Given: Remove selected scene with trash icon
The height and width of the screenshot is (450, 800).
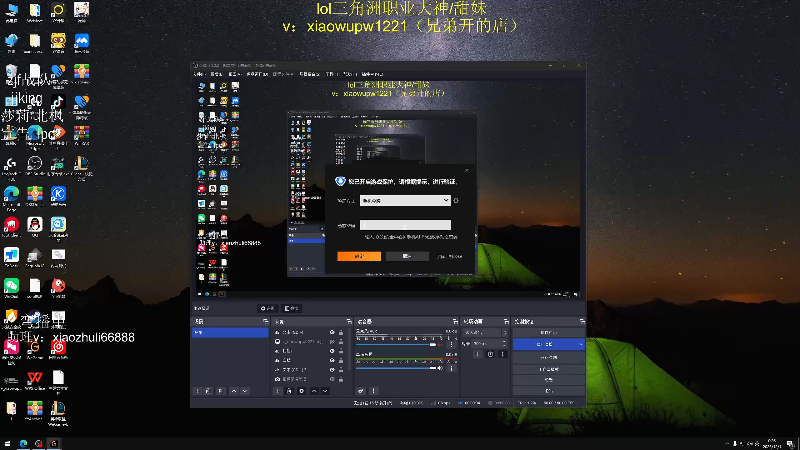Looking at the screenshot, I should click(x=208, y=391).
